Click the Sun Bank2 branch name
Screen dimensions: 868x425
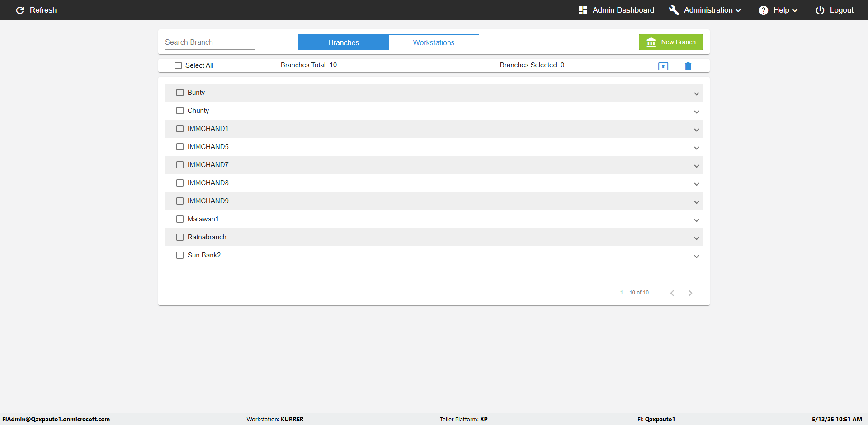[204, 255]
